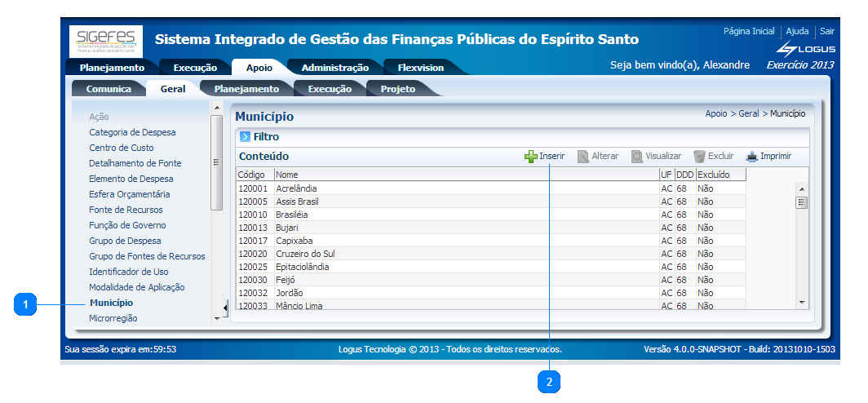Image resolution: width=868 pixels, height=403 pixels.
Task: Open the Execução top-level tab
Action: 195,69
